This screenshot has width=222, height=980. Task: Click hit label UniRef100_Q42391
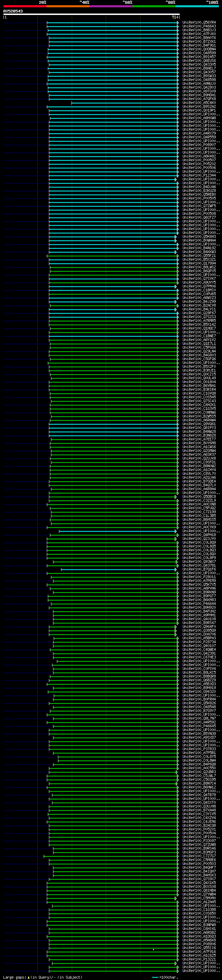(x=199, y=654)
